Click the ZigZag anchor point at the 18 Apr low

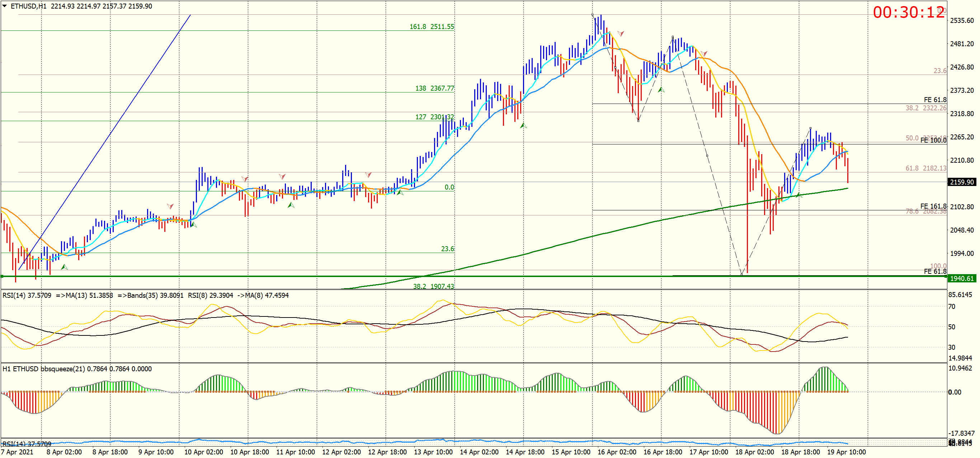point(741,274)
